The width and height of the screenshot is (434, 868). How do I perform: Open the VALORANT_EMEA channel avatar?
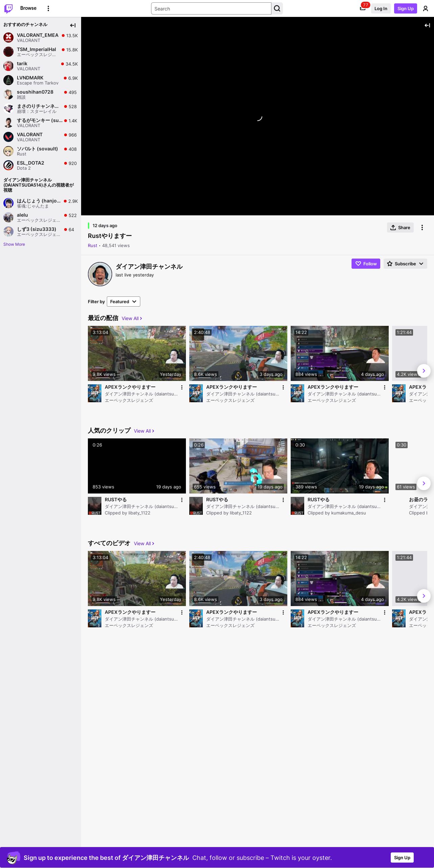(8, 38)
